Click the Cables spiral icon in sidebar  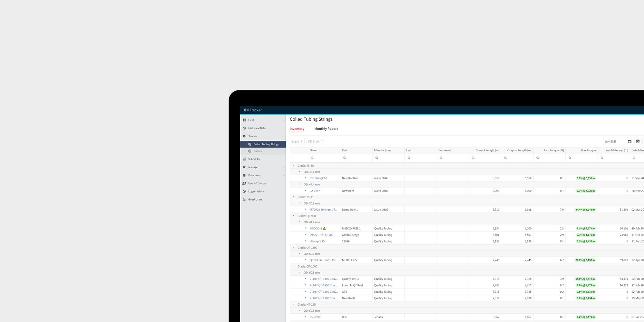(x=250, y=151)
